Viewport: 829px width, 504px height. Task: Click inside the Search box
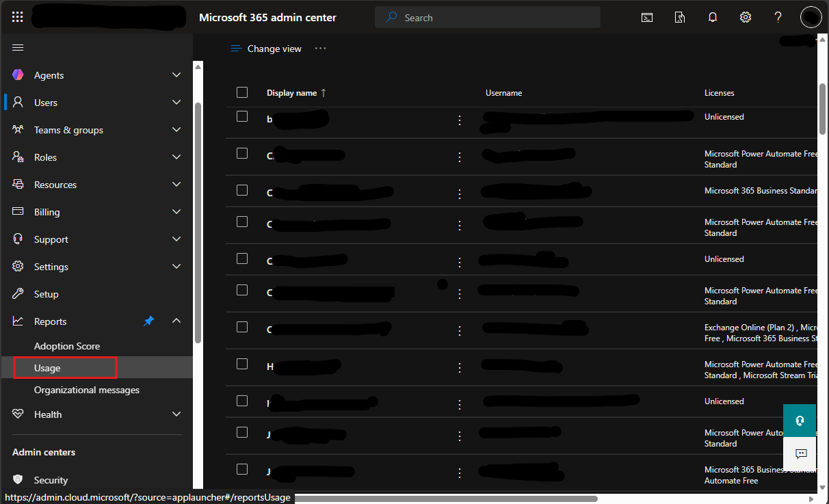[x=488, y=18]
